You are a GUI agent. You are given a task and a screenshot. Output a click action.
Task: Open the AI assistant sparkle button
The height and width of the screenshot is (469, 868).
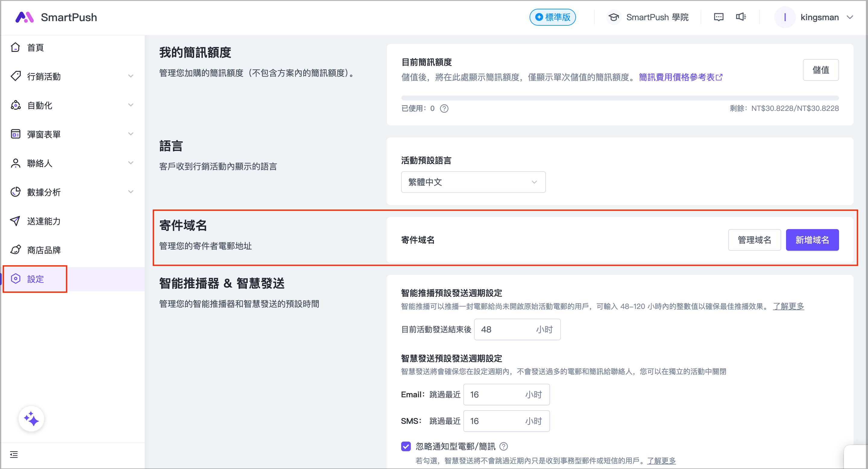click(x=31, y=419)
